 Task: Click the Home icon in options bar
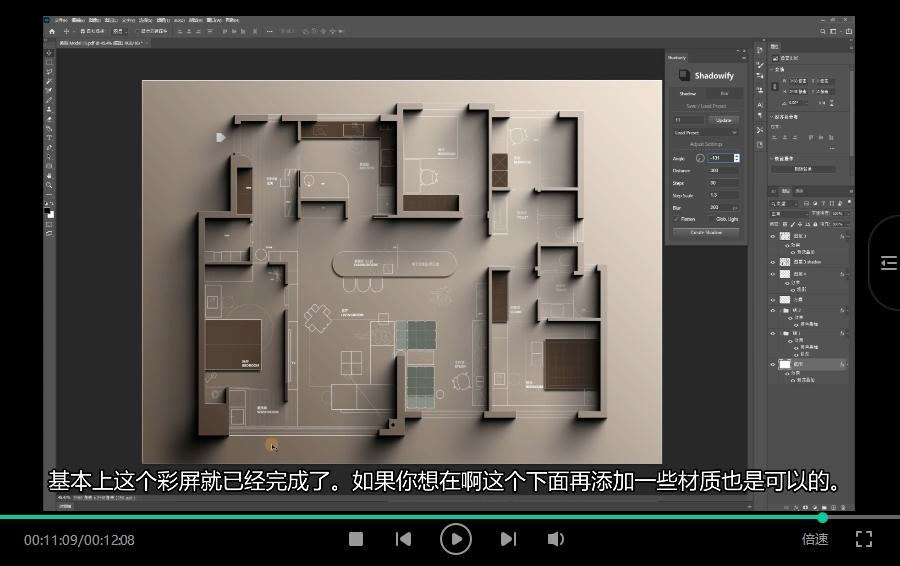pyautogui.click(x=52, y=31)
